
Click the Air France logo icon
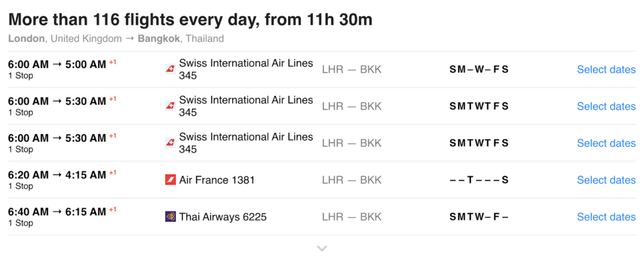click(169, 180)
